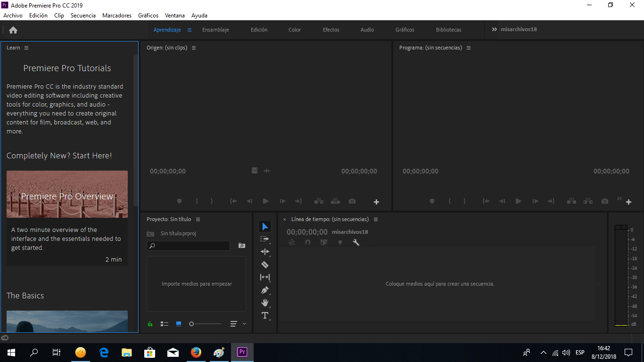
Task: Select the Ripple Edit tool
Action: 265,252
